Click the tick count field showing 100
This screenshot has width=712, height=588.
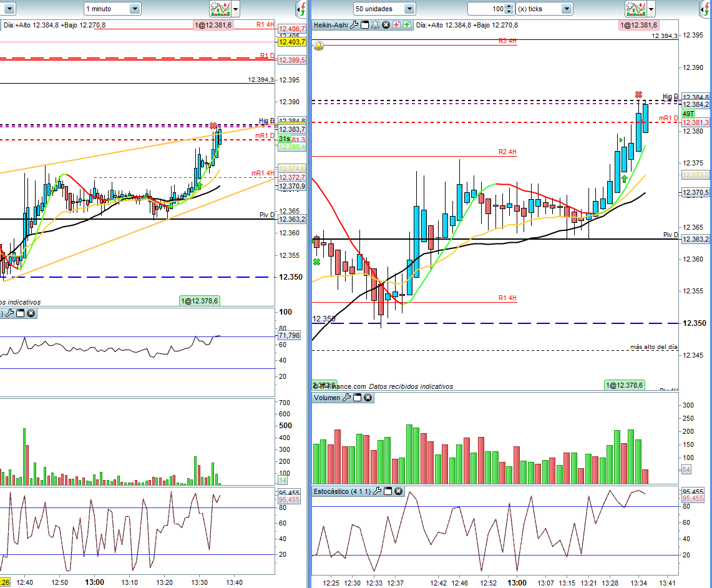coord(487,9)
